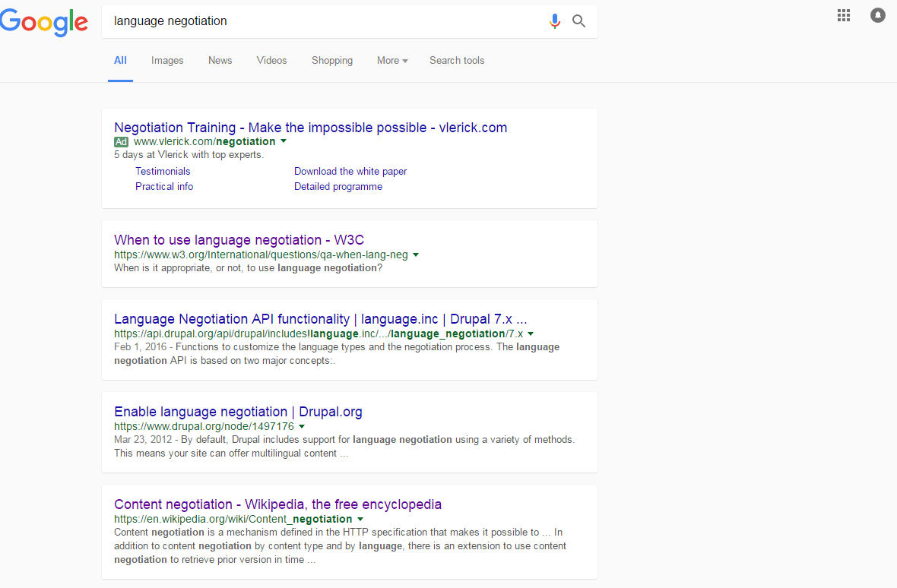Click the Google logo
Screen dimensions: 897x588
point(43,22)
